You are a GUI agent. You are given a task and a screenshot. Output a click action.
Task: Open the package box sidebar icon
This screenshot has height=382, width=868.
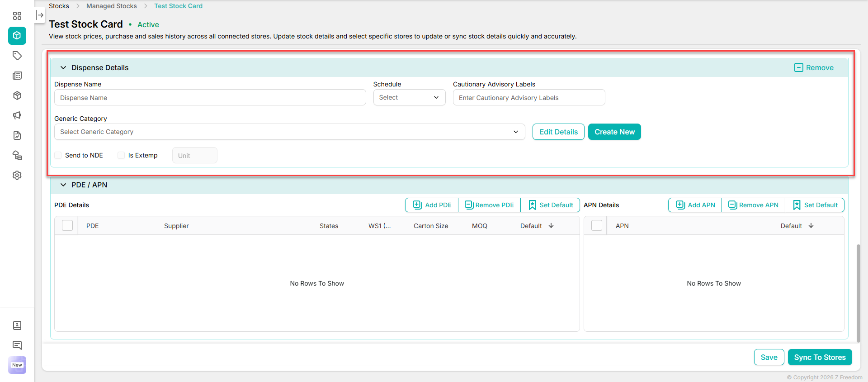[17, 95]
